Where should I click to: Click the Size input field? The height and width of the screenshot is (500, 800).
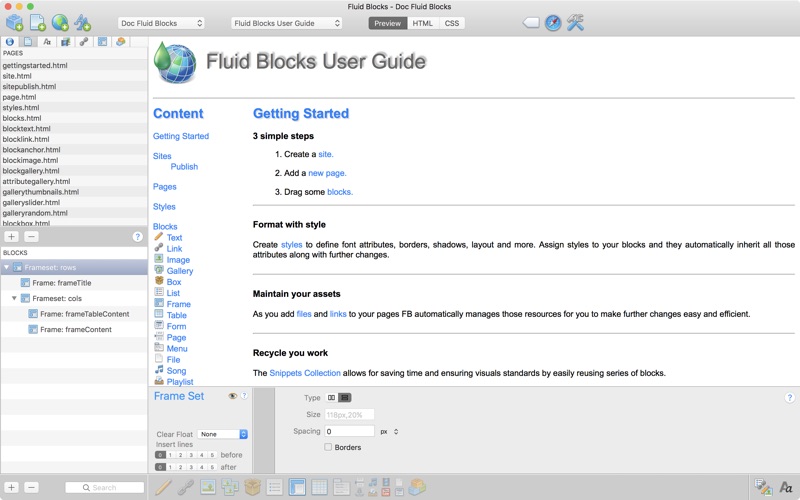pos(349,415)
